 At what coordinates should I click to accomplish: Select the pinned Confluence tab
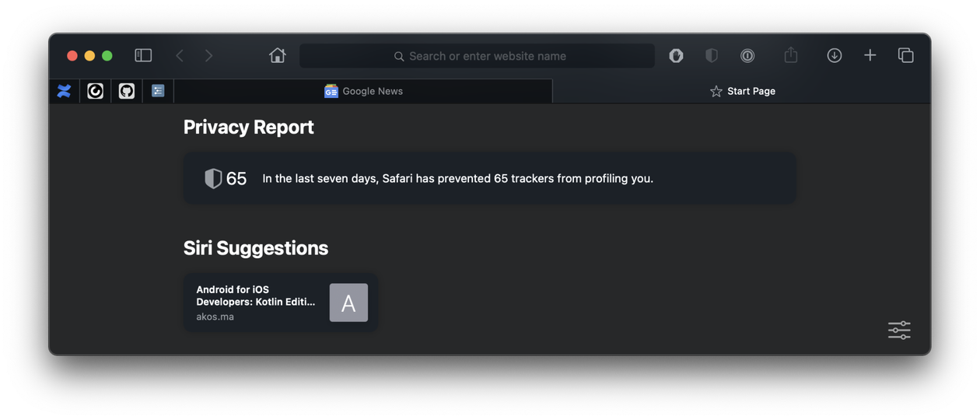[x=65, y=91]
